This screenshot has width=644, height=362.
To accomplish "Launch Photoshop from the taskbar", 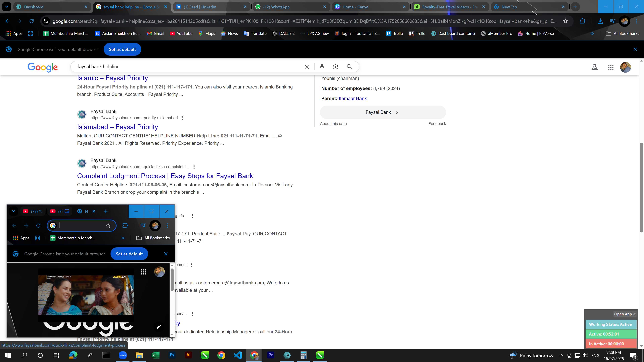I will pyautogui.click(x=172, y=355).
